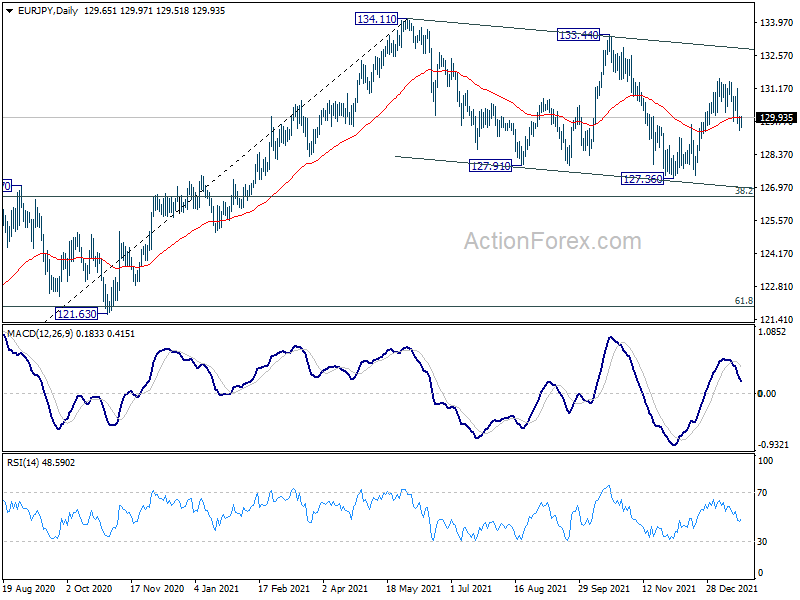Click the RSI 30 level label

762,542
